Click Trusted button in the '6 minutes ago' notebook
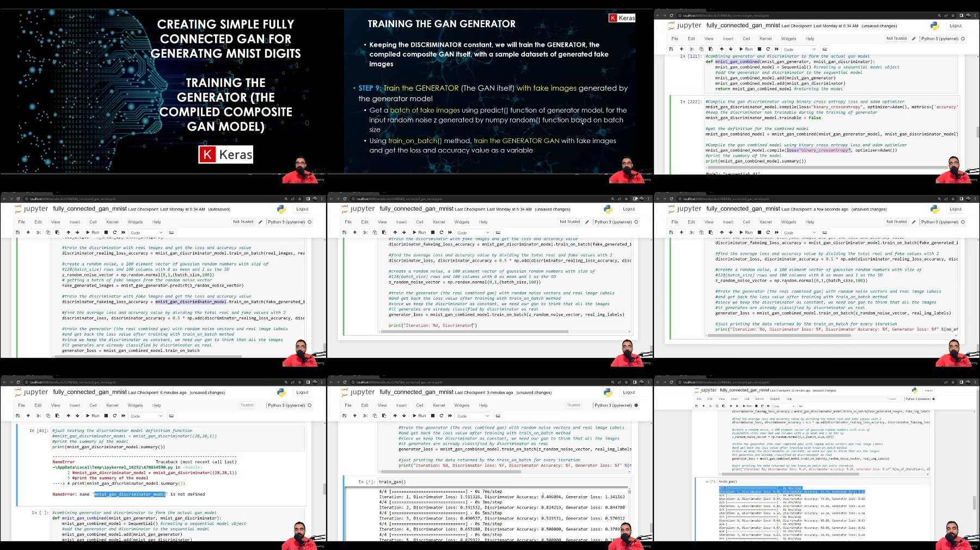This screenshot has height=550, width=980. coord(247,405)
